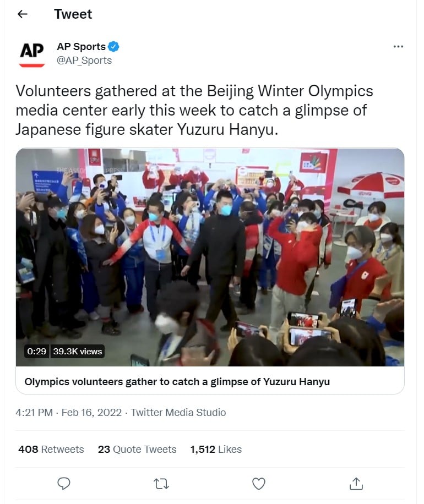Retweet using the arrows icon

pos(161,484)
